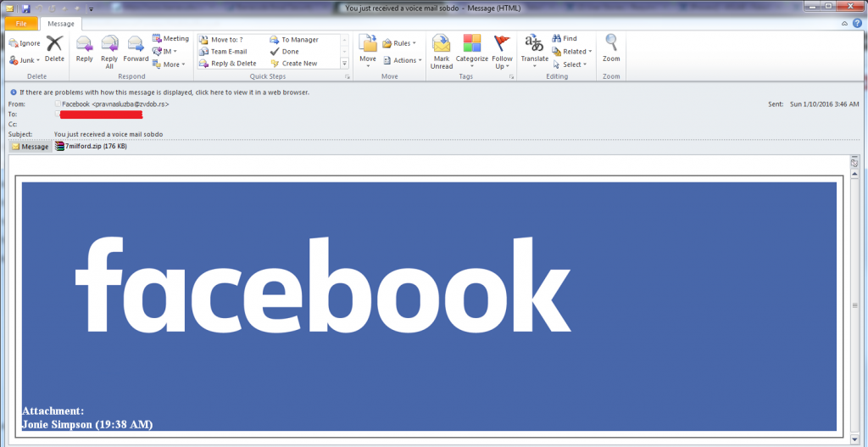868x447 pixels.
Task: Click the facebook banner image
Action: pos(429,306)
